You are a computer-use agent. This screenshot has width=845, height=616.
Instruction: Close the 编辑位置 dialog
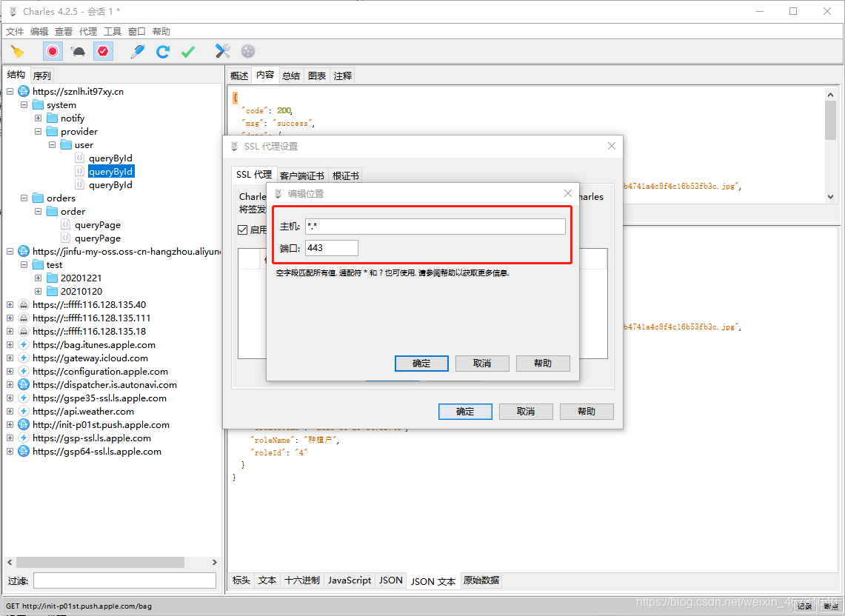(x=568, y=193)
